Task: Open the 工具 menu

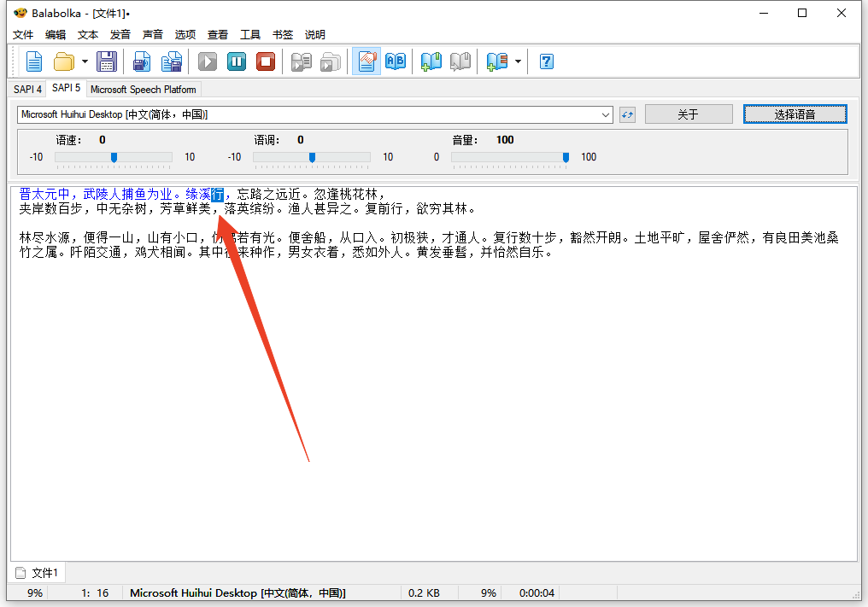Action: tap(250, 35)
